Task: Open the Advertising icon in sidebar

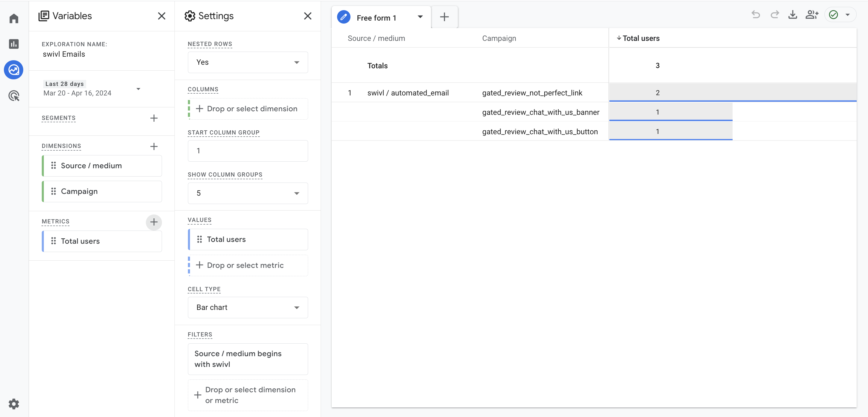Action: pyautogui.click(x=13, y=96)
